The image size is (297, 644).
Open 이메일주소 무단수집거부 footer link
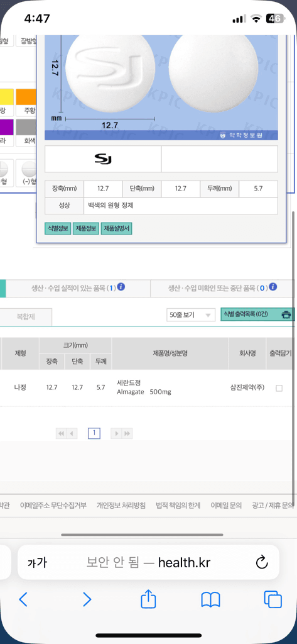(53, 506)
